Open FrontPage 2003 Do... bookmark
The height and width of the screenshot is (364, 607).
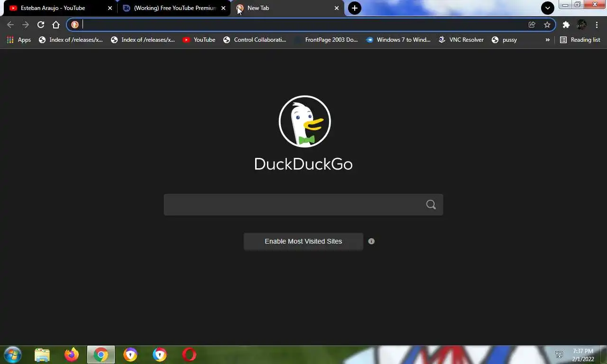coord(326,40)
